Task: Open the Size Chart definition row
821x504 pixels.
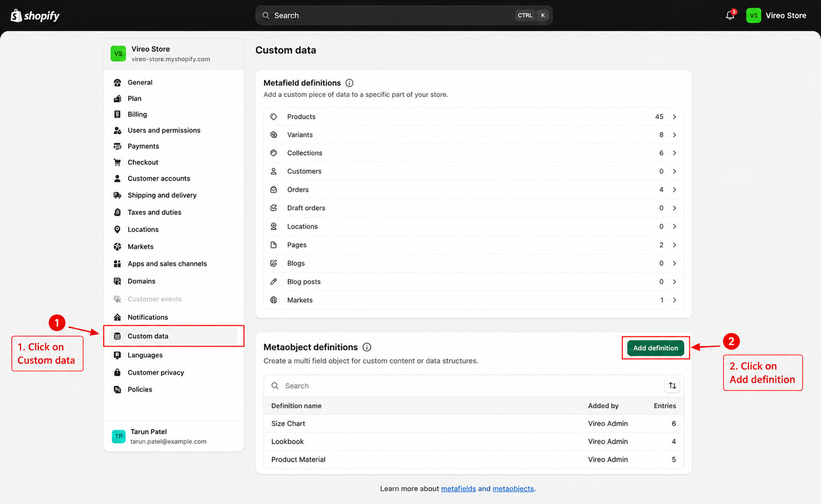Action: click(x=473, y=423)
